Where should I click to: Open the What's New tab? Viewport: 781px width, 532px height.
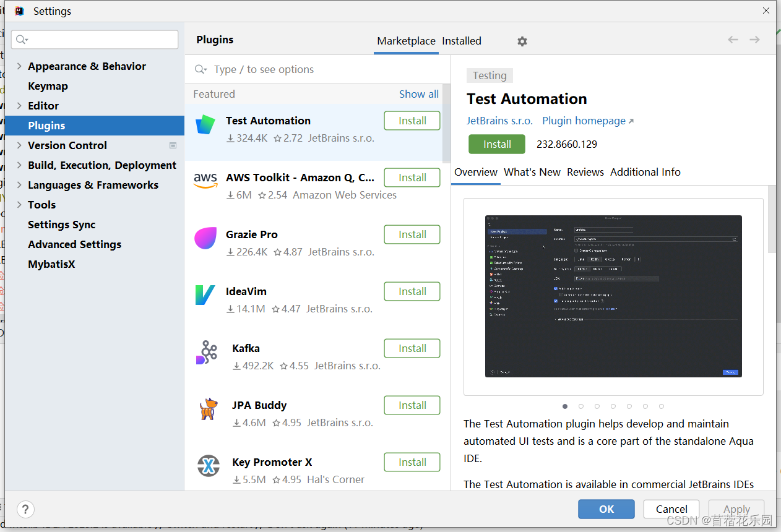coord(532,172)
